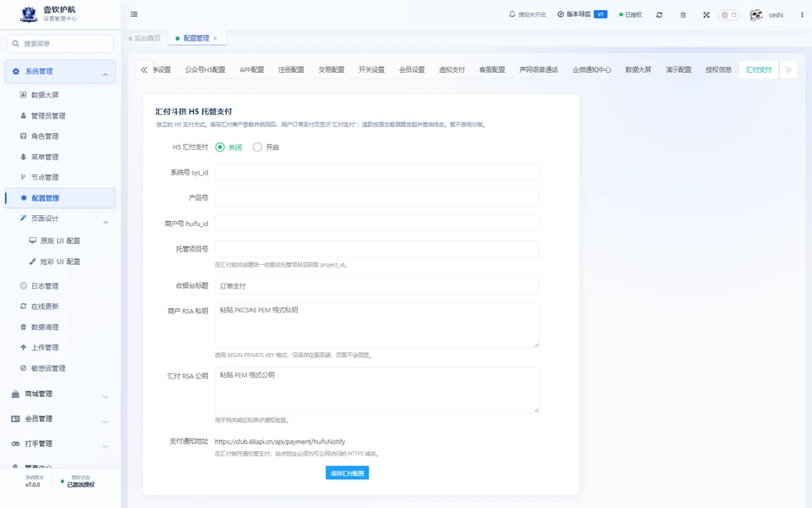Open 节点管理 in sidebar
This screenshot has width=812, height=508.
45,177
